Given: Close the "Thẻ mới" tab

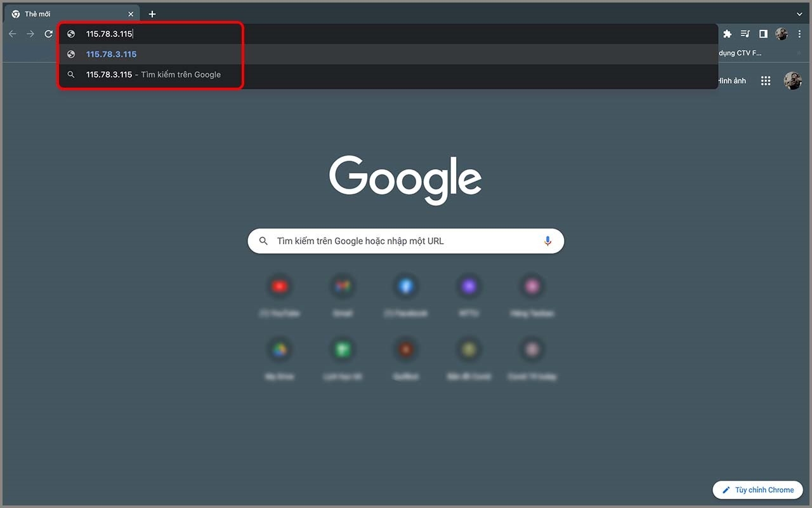Looking at the screenshot, I should click(131, 14).
